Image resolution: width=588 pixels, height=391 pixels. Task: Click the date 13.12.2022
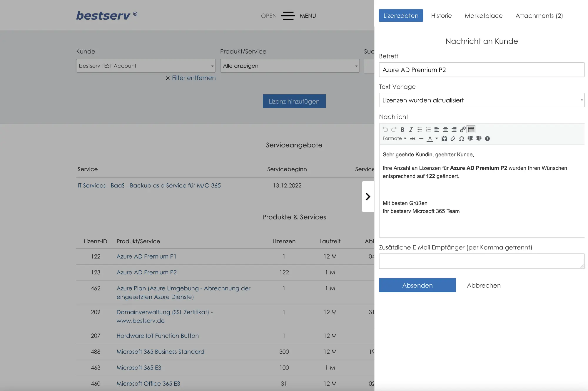(287, 185)
